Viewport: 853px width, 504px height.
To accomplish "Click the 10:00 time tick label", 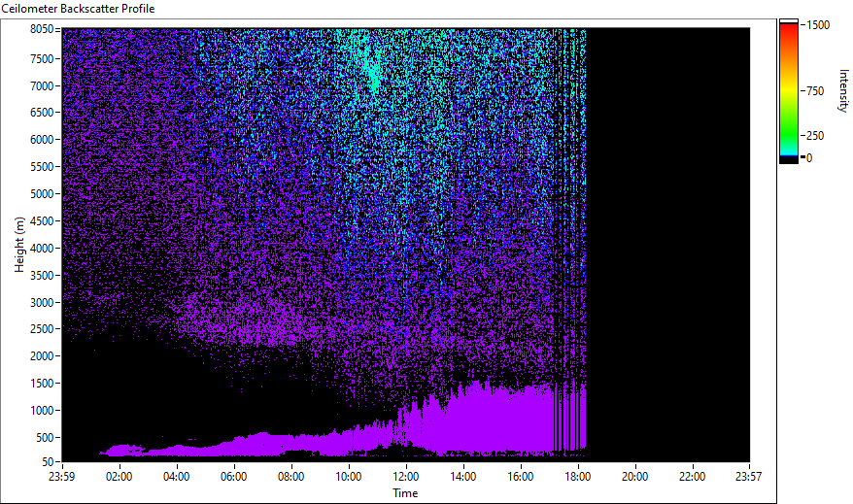I will [348, 477].
